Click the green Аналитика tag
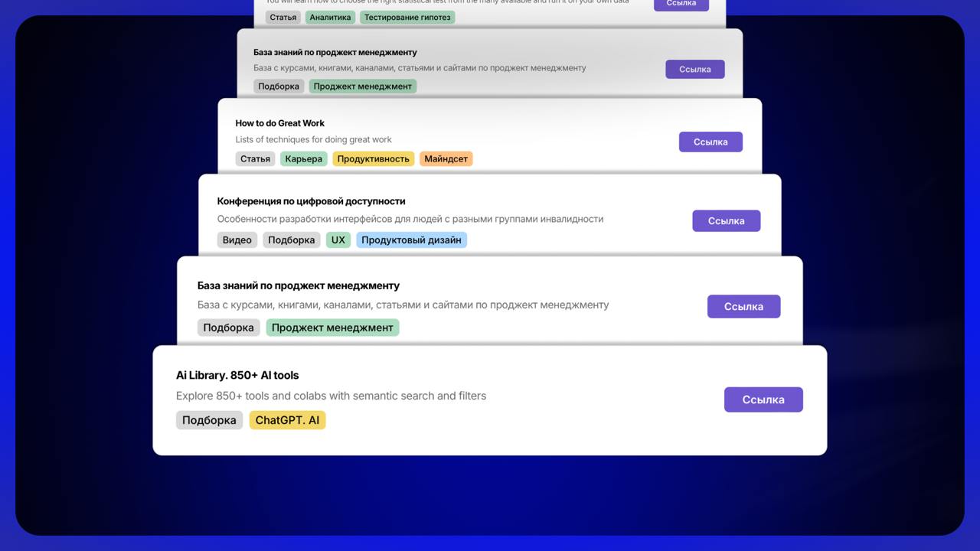980x551 pixels. point(330,17)
